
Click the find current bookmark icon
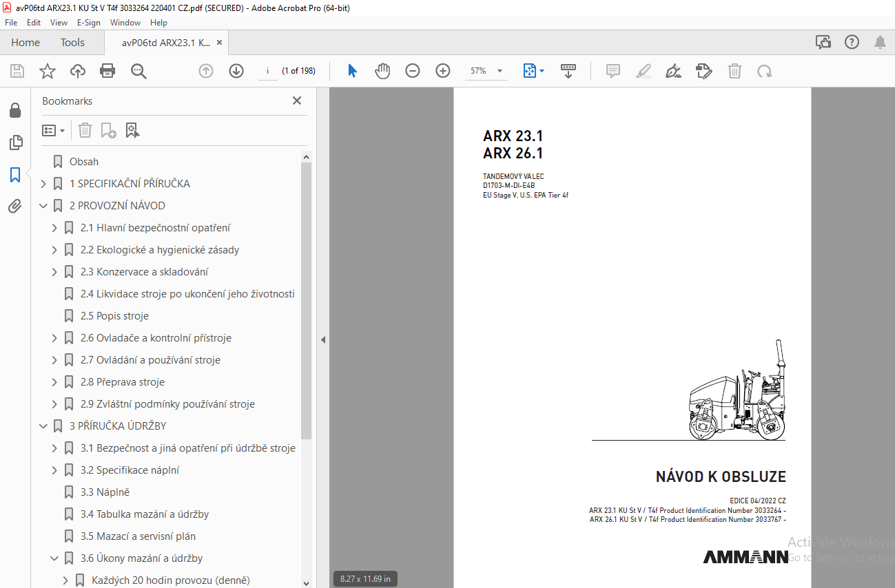point(133,130)
